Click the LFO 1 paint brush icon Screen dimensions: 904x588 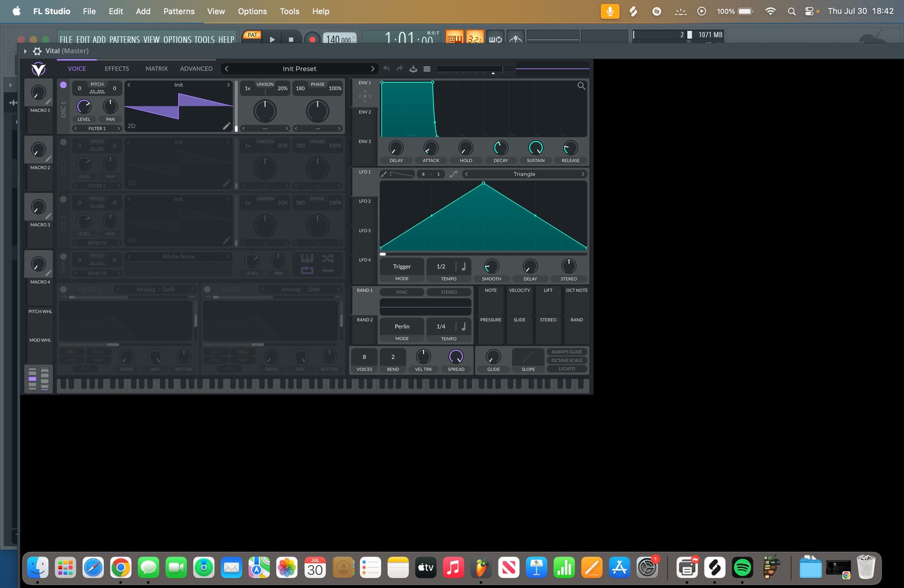[x=384, y=174]
